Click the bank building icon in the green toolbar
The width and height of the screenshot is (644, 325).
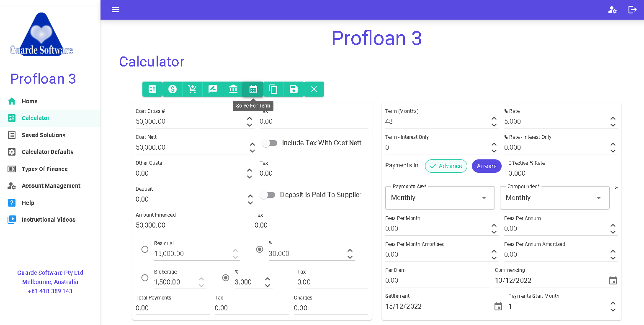coord(233,89)
